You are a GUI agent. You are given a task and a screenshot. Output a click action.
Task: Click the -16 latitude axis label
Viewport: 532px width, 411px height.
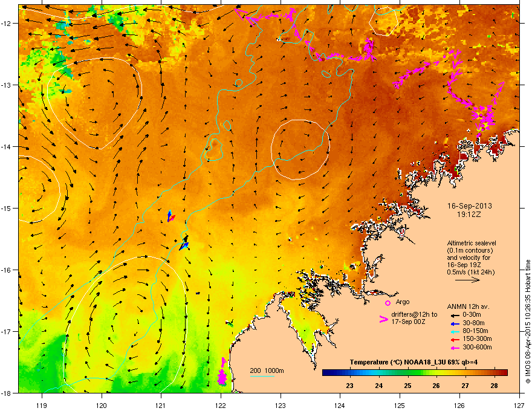6,270
